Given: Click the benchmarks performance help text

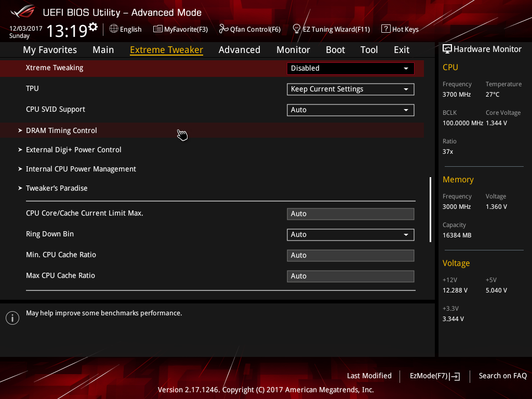Looking at the screenshot, I should pos(104,313).
